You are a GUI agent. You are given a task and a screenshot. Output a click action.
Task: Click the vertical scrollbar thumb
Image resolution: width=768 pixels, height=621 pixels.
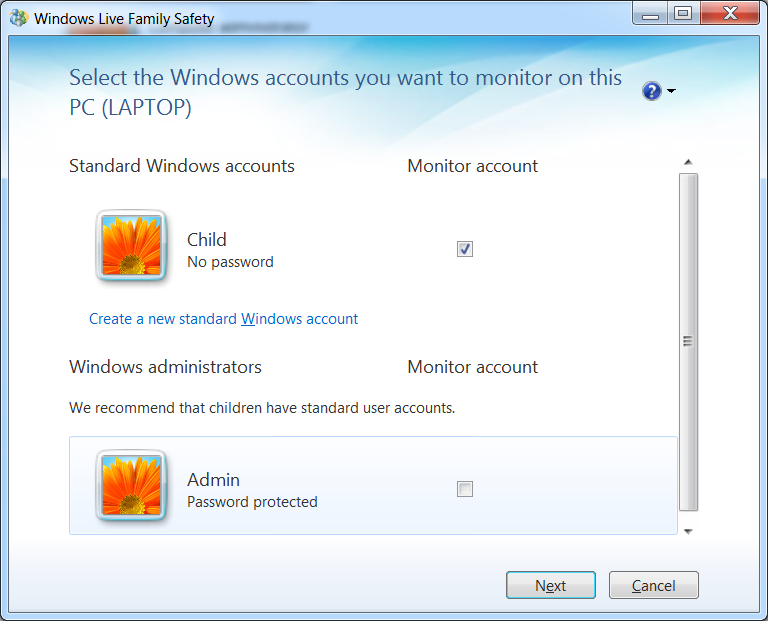pyautogui.click(x=687, y=341)
